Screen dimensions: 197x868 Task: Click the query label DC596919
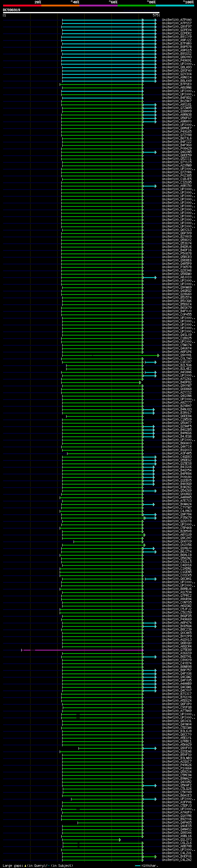pos(11,10)
